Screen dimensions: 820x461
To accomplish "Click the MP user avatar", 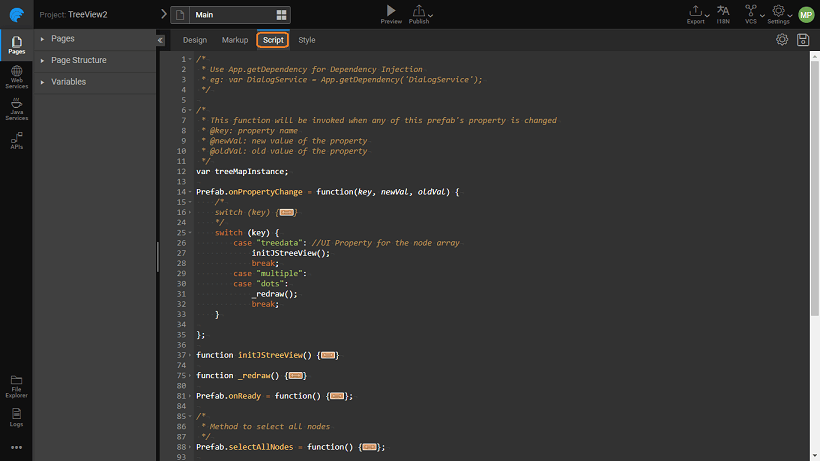I will click(806, 14).
